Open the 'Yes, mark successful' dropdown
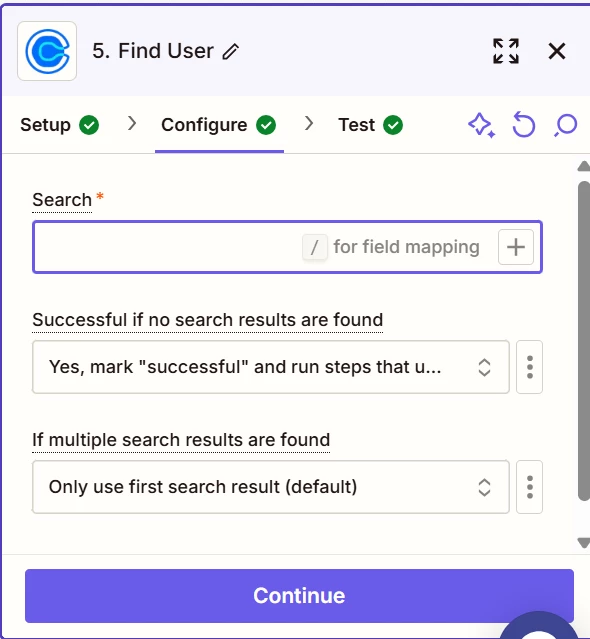Screen dimensions: 590x639 click(271, 367)
